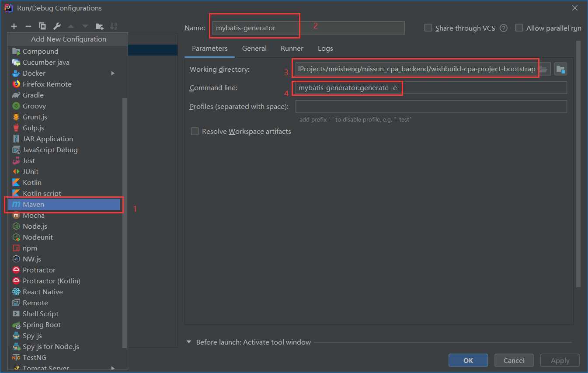Select the Gulp.js icon
The image size is (588, 373).
tap(16, 128)
